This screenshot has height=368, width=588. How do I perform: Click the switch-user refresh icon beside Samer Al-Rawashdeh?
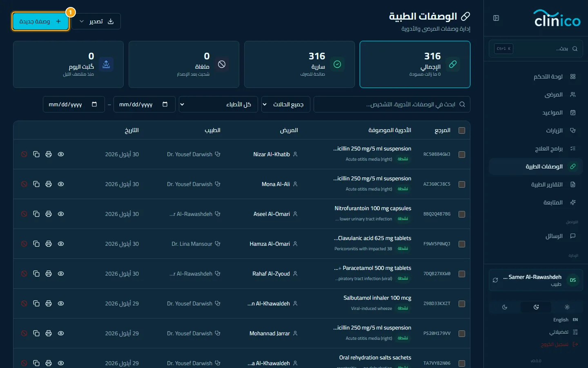tap(495, 280)
